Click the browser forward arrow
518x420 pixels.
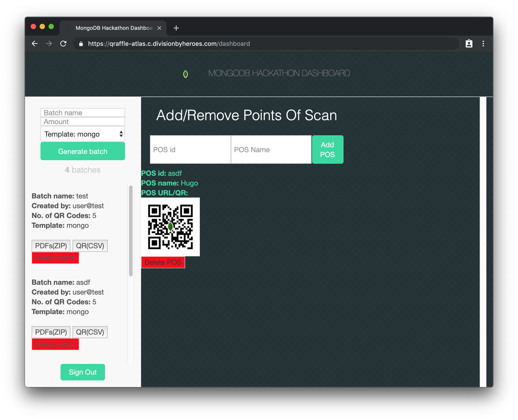pos(49,44)
